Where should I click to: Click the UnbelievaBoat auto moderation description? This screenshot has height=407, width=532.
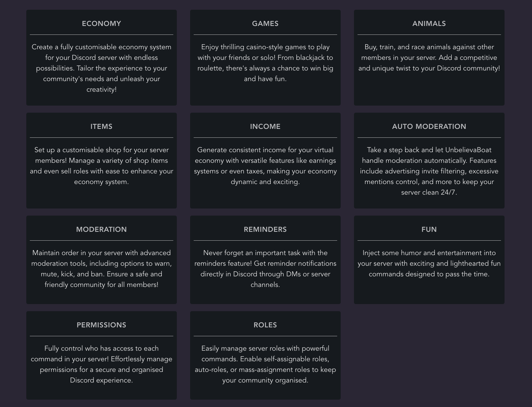[x=429, y=171]
